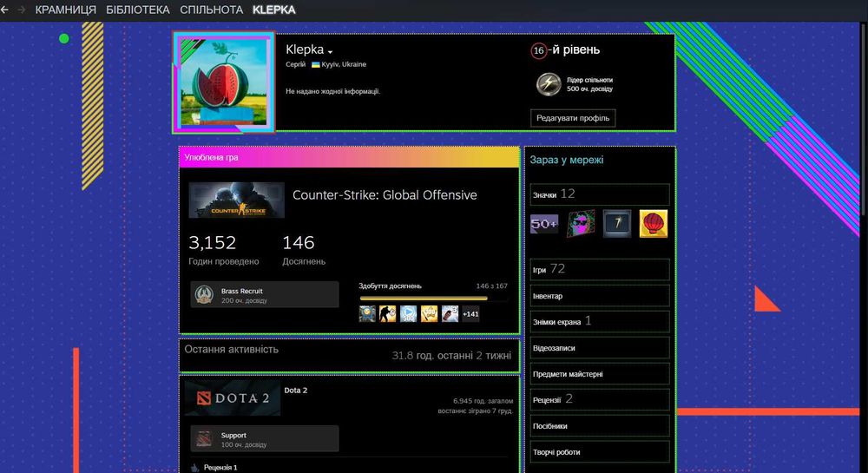Viewport: 868px width, 473px height.
Task: Open Знімки екрана screenshots link
Action: pos(600,321)
